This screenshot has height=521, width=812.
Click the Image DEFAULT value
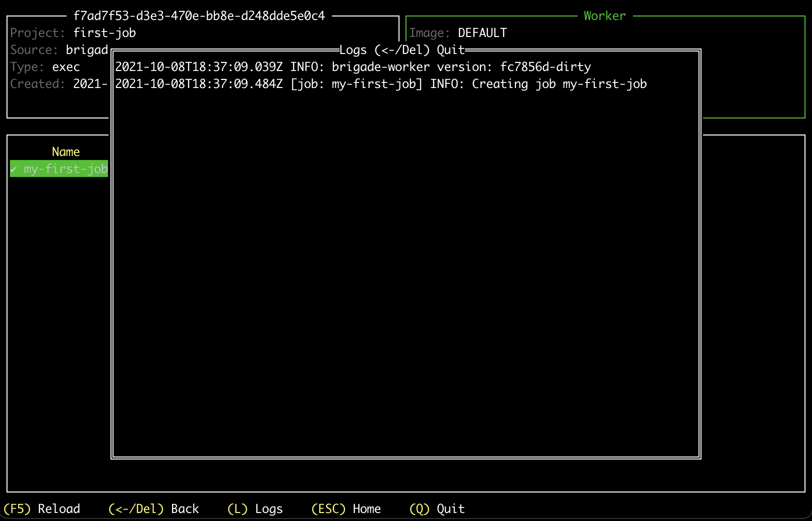482,32
